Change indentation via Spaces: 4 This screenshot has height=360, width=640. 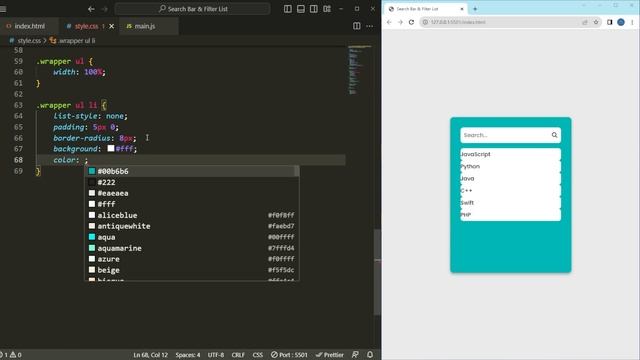tap(188, 355)
